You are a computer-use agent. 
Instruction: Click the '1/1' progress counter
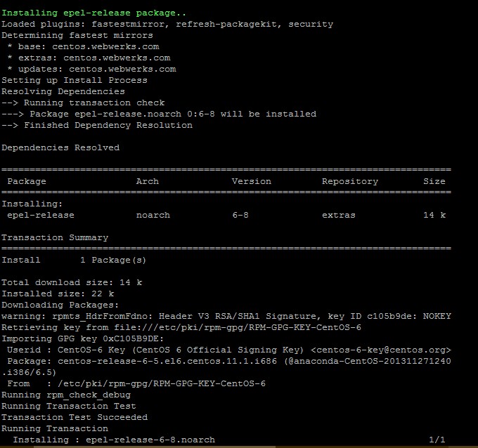tap(437, 440)
